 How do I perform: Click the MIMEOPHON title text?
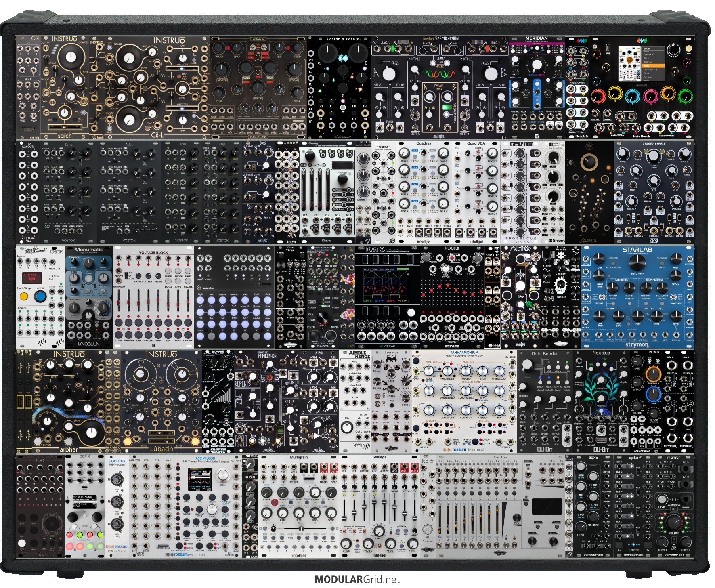pyautogui.click(x=267, y=357)
